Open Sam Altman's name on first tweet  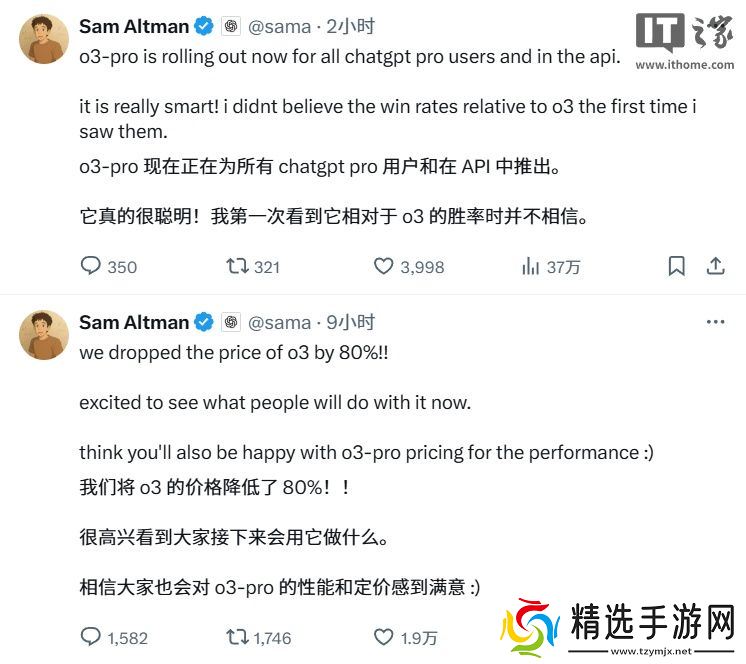pos(133,27)
